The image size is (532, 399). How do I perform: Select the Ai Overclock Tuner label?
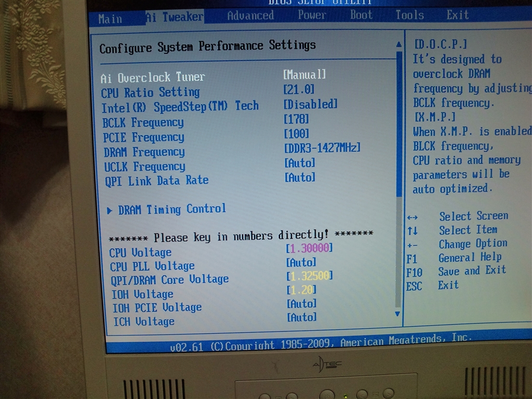pos(153,78)
